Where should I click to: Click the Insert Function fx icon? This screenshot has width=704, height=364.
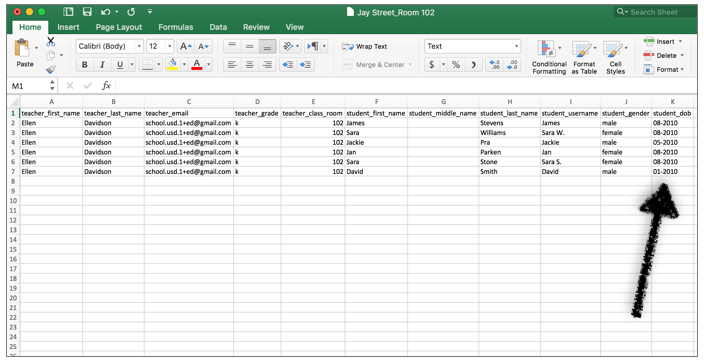(106, 85)
